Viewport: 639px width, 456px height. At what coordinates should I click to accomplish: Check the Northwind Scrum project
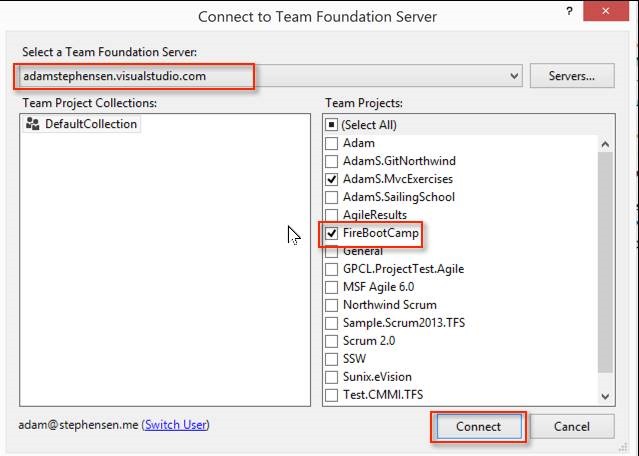coord(331,305)
